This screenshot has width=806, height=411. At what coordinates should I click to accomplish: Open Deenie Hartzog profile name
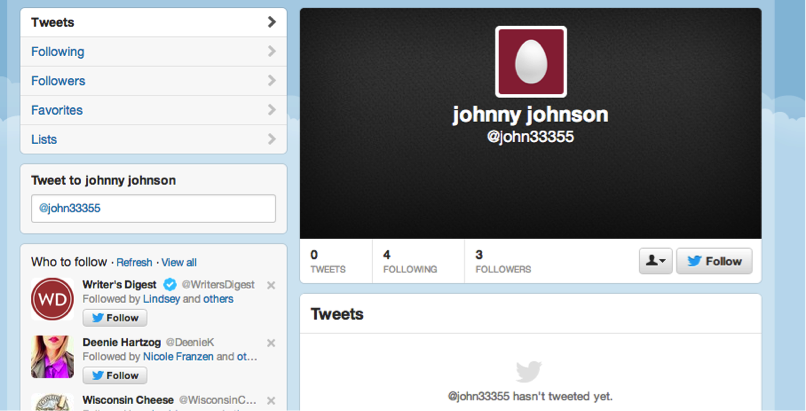[x=121, y=342]
